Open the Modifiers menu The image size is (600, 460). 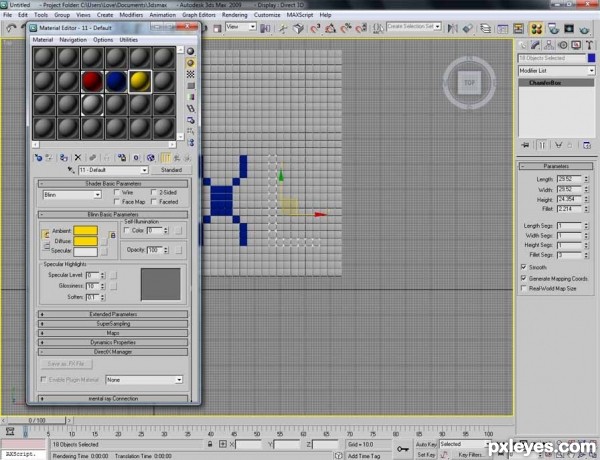[x=131, y=15]
